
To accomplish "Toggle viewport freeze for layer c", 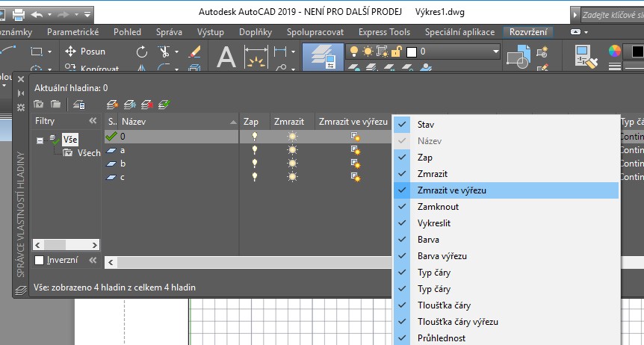I will point(356,177).
